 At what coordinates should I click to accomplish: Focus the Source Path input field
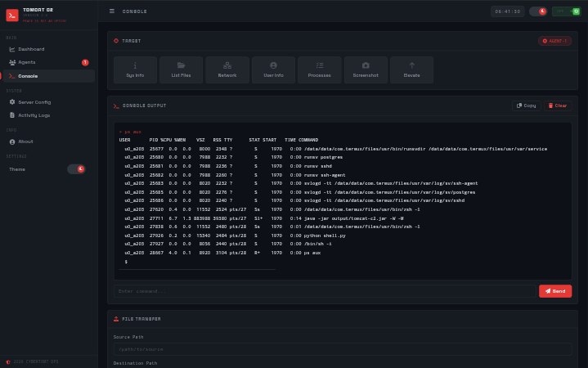pos(343,349)
